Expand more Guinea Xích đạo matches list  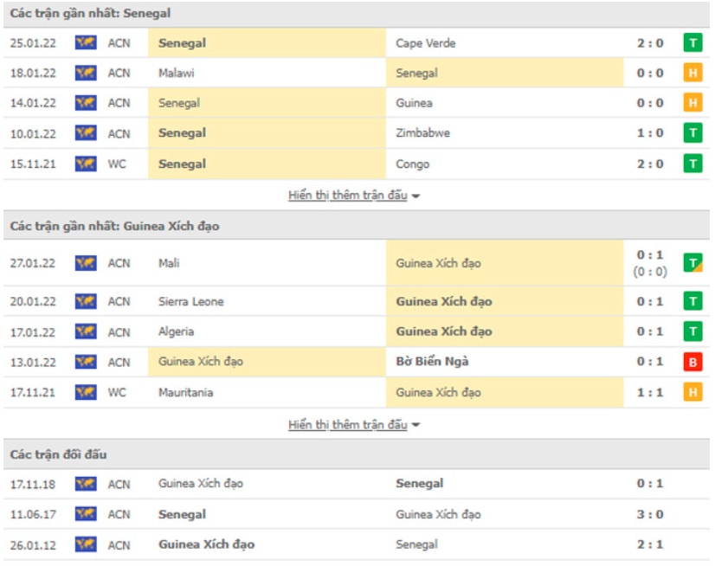pyautogui.click(x=347, y=425)
